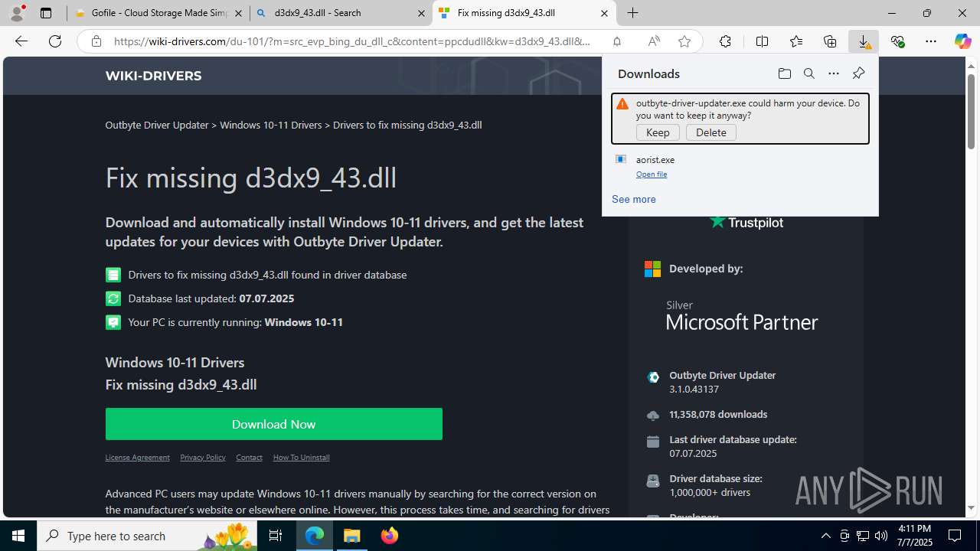Open the License Agreement link
Screen dimensions: 980x551
click(137, 458)
